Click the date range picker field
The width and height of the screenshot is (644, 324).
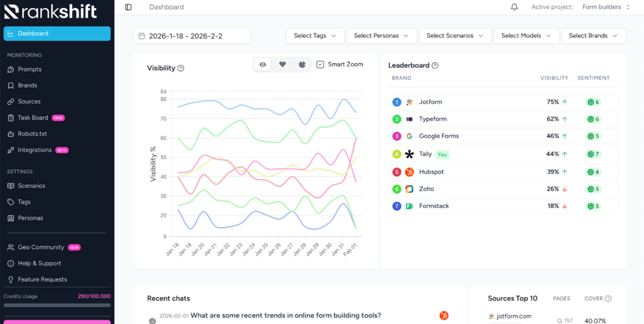[x=192, y=36]
